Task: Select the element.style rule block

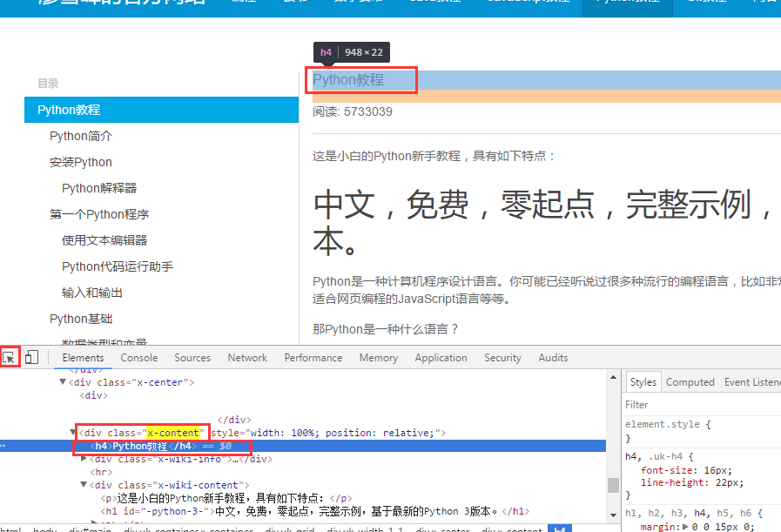Action: point(669,423)
